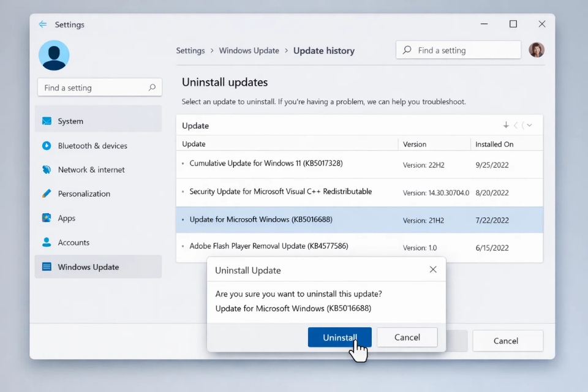Open the Apps sidebar icon
The image size is (588, 392).
(48, 218)
